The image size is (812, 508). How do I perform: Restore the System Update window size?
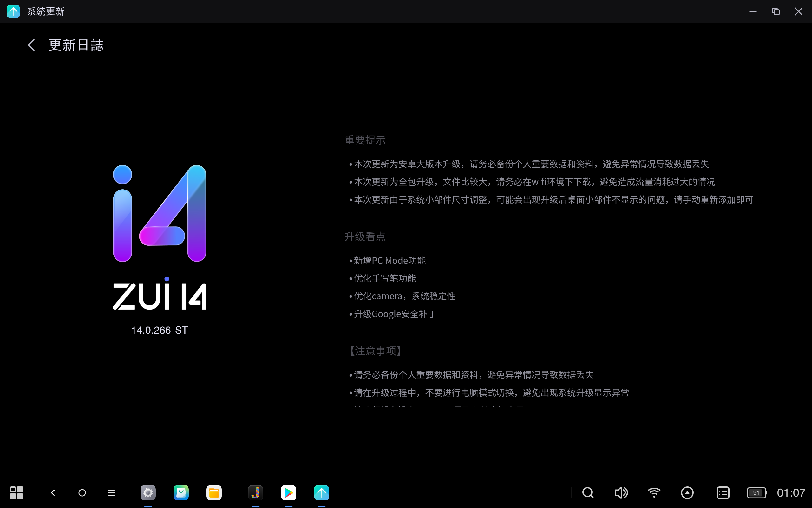click(x=776, y=11)
